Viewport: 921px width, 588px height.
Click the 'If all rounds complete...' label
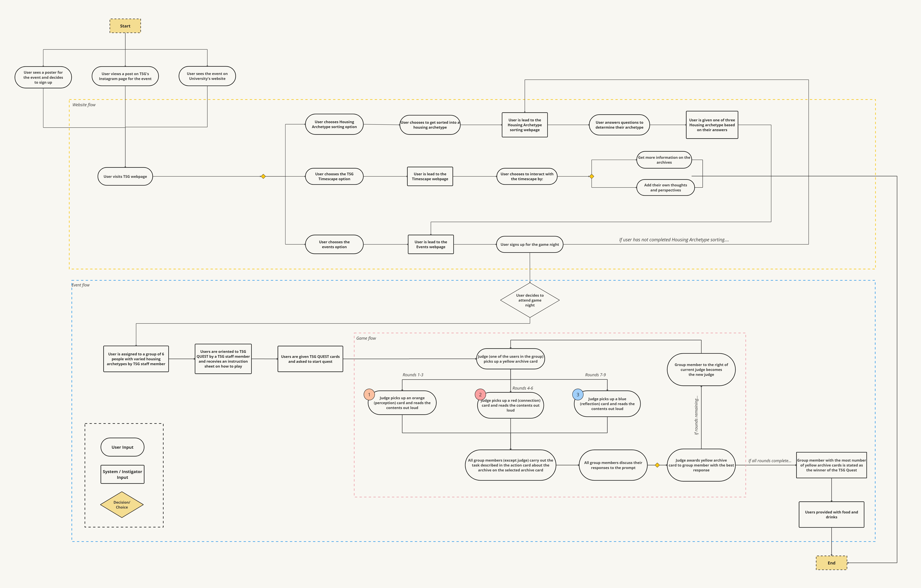770,461
